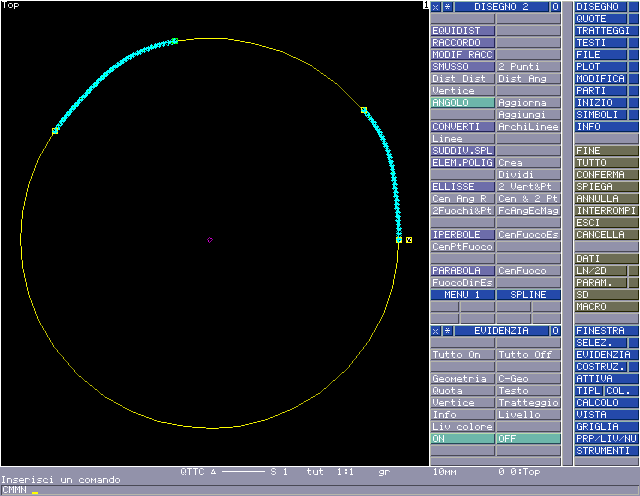
Task: Select SMUSSO 2 Punti option
Action: 529,67
